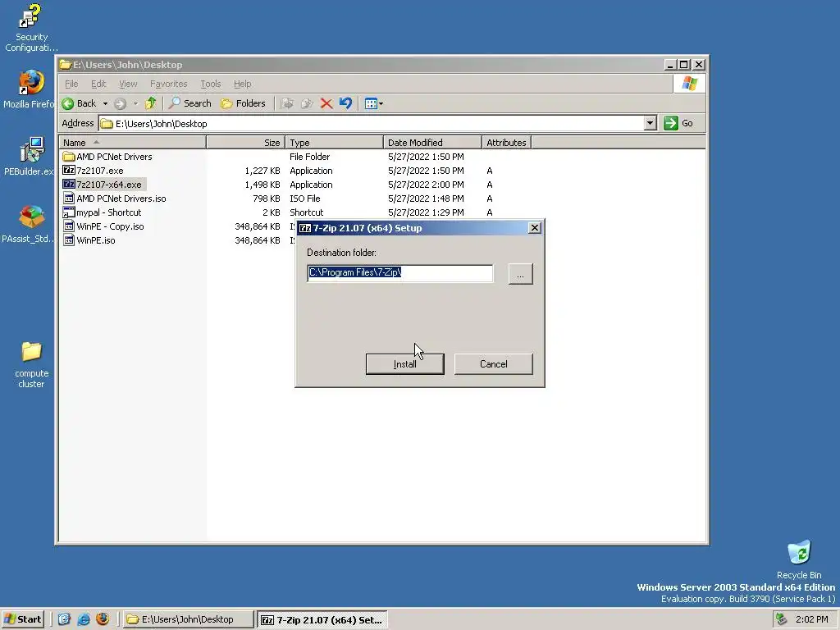The height and width of the screenshot is (630, 840).
Task: Toggle the Folders pane
Action: (x=243, y=103)
